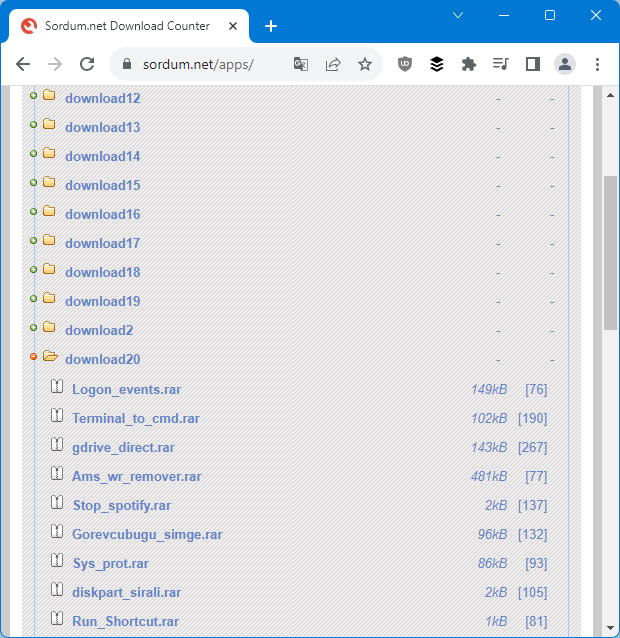Viewport: 620px width, 638px height.
Task: Click the open download20 folder icon
Action: 50,356
